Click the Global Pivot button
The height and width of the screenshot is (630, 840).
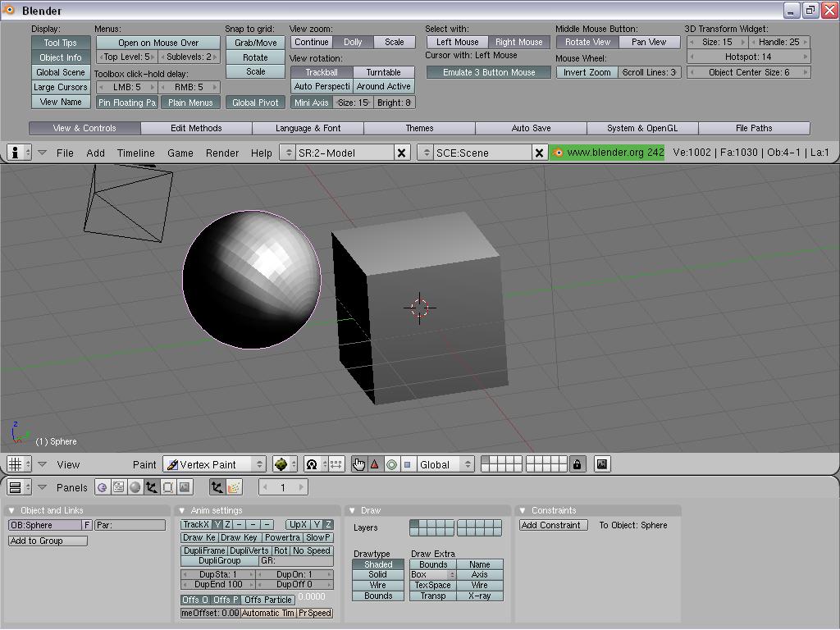[256, 103]
